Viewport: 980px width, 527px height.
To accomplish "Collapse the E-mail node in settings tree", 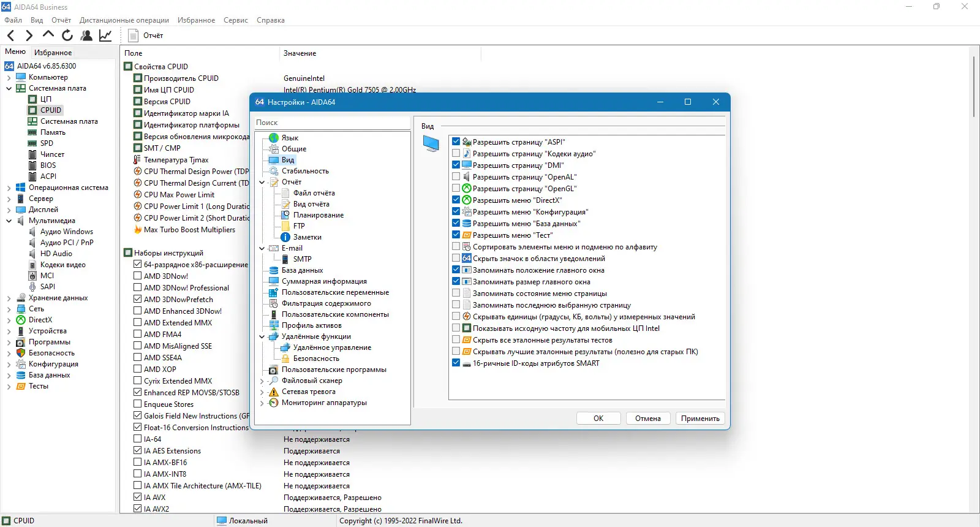I will (x=262, y=248).
